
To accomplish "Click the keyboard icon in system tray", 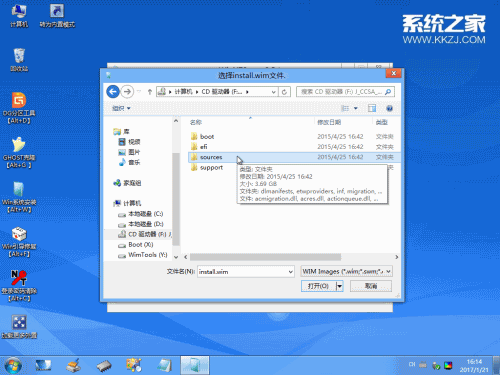I will pos(423,365).
